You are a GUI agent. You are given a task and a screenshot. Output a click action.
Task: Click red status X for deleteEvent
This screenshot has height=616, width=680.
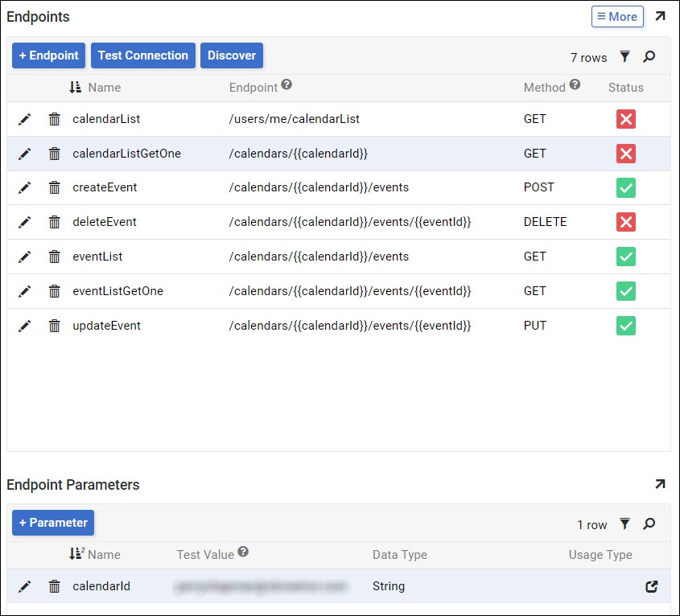(626, 222)
